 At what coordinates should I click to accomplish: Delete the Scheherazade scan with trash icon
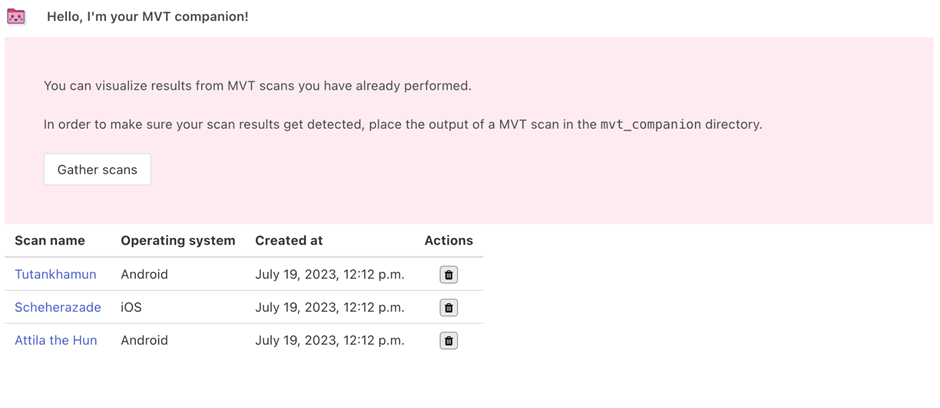pyautogui.click(x=448, y=308)
